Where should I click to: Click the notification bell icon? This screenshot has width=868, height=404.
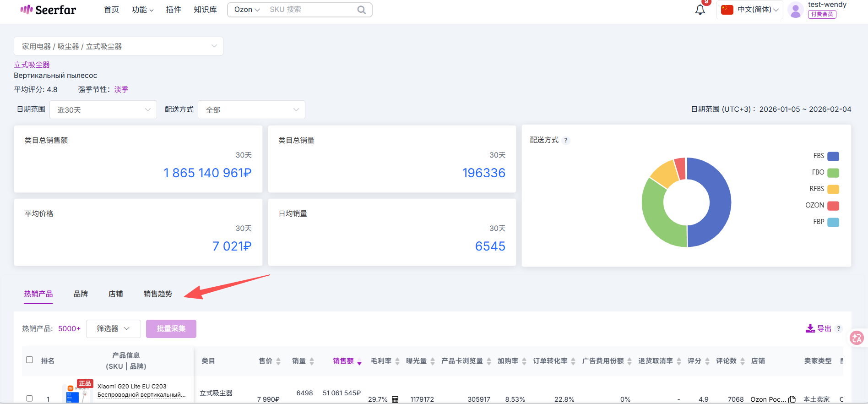[700, 10]
